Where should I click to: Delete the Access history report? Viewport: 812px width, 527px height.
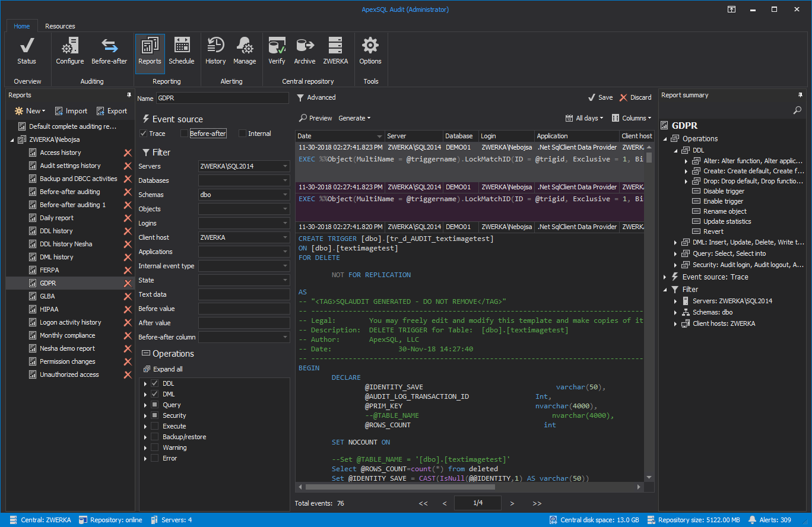point(127,153)
